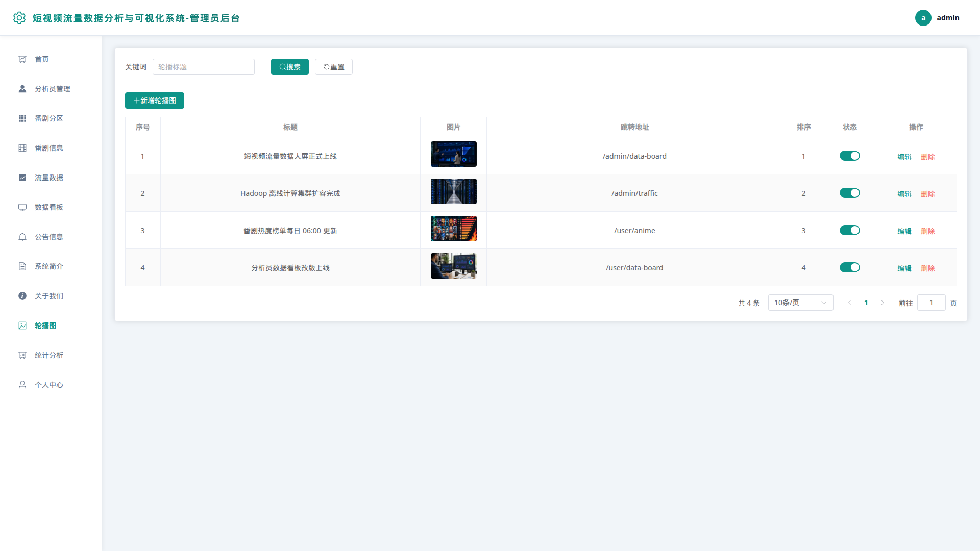Delete the 番剧热度榜单每日 06:00 更新 row
The height and width of the screenshot is (551, 980).
(927, 231)
